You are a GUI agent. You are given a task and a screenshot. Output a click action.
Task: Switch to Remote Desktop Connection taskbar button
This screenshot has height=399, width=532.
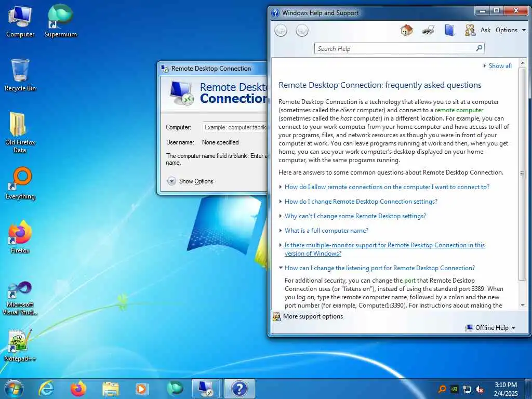[x=206, y=389]
